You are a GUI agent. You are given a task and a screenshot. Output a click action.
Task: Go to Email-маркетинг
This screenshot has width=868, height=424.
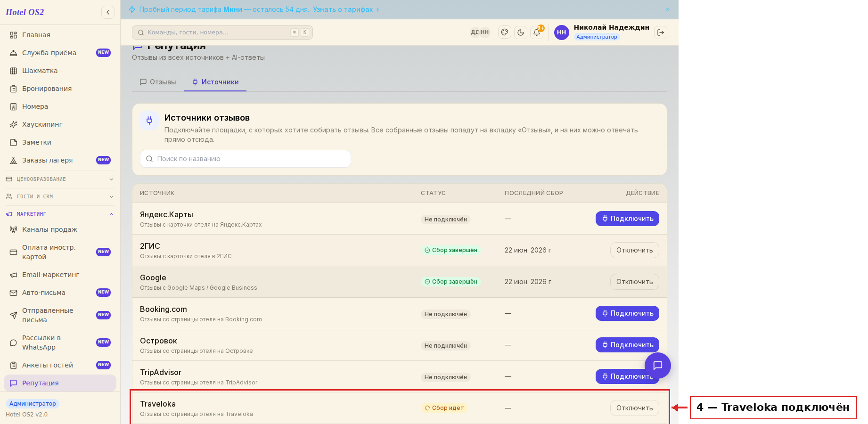point(60,275)
